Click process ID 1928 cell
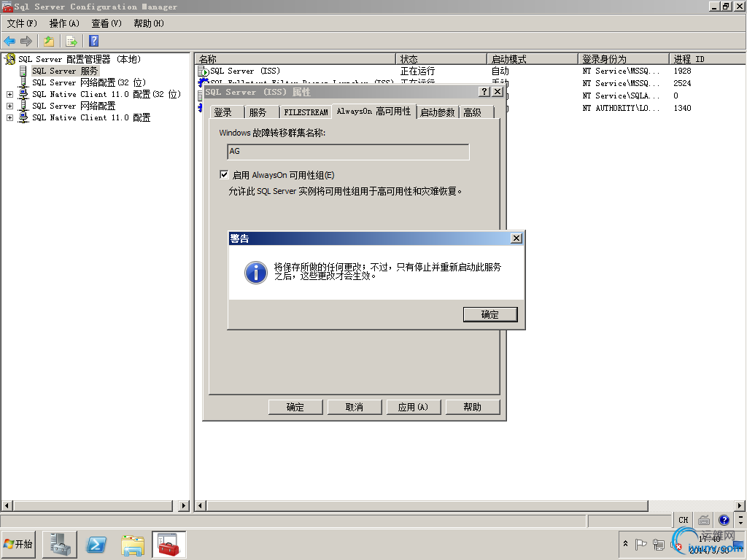Viewport: 747px width, 560px height. 682,71
